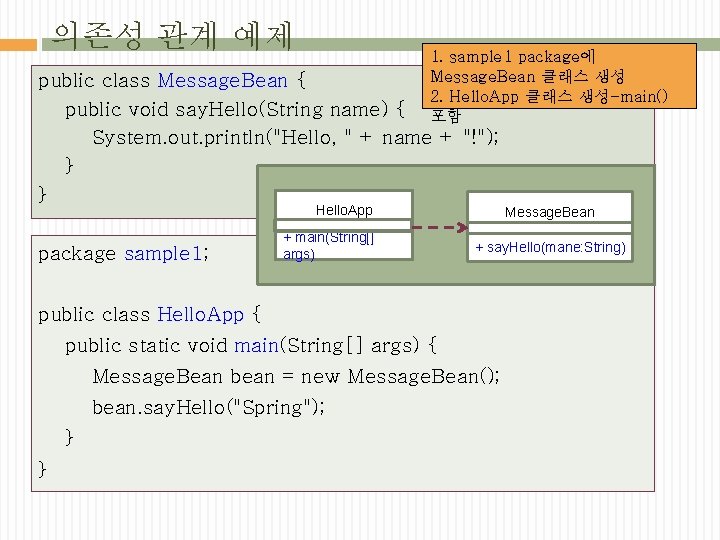Click '+ main(String[] args)' method in diagram
Viewport: 720px width, 540px height.
pyautogui.click(x=329, y=246)
